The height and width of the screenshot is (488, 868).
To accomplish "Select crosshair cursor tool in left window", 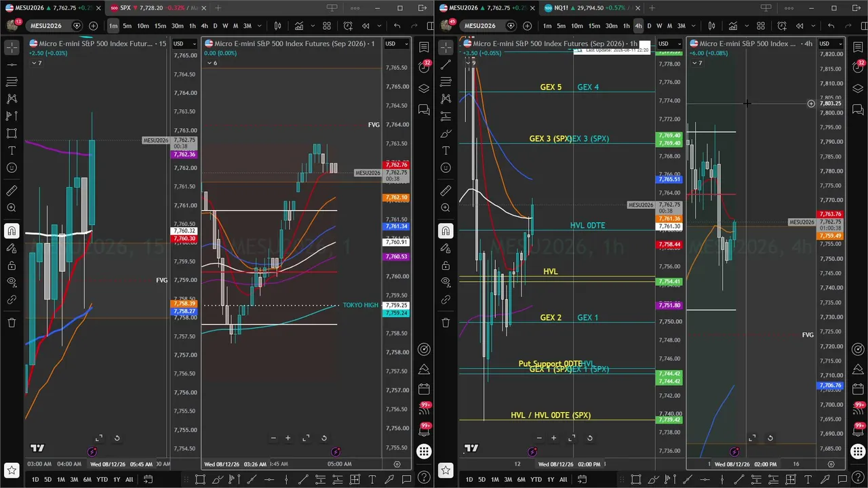I will [x=12, y=47].
